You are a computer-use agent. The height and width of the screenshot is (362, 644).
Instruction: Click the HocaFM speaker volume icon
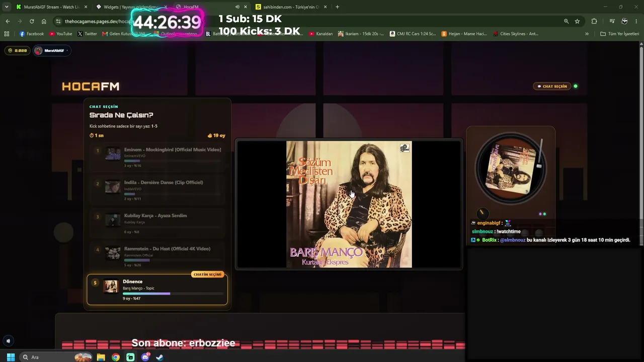(x=8, y=341)
